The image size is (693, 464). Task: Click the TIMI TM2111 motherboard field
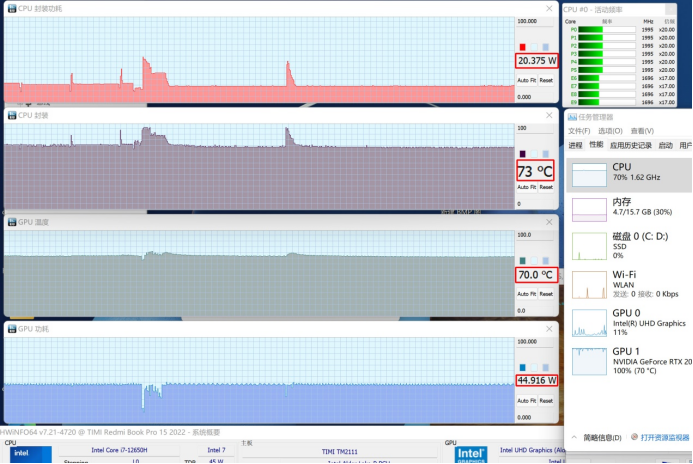[x=339, y=451]
